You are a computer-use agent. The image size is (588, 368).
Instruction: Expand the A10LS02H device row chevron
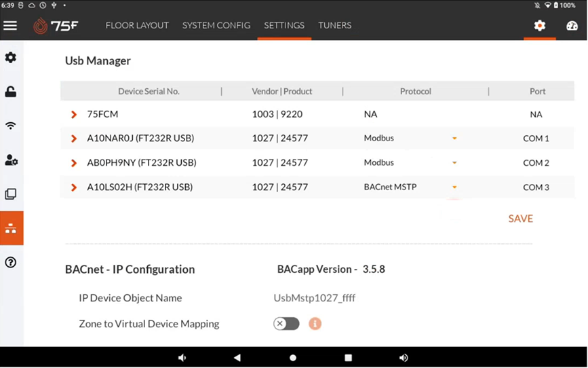click(74, 187)
